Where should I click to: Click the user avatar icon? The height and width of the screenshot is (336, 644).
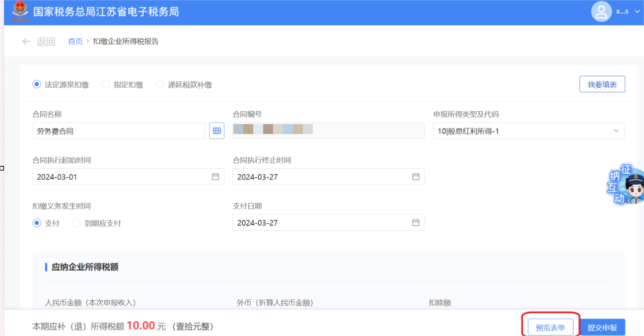601,12
